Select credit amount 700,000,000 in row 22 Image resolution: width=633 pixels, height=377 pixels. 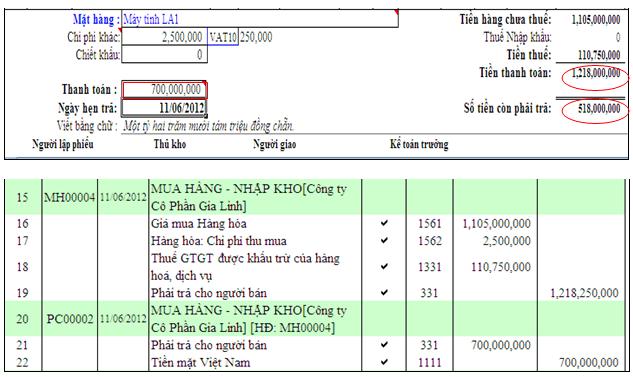589,362
